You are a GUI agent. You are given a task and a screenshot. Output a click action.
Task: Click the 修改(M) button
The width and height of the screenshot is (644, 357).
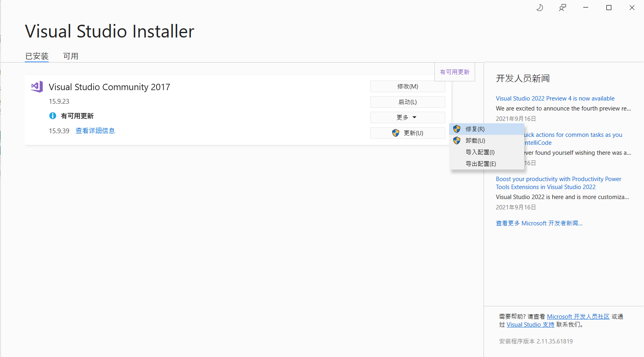(407, 86)
